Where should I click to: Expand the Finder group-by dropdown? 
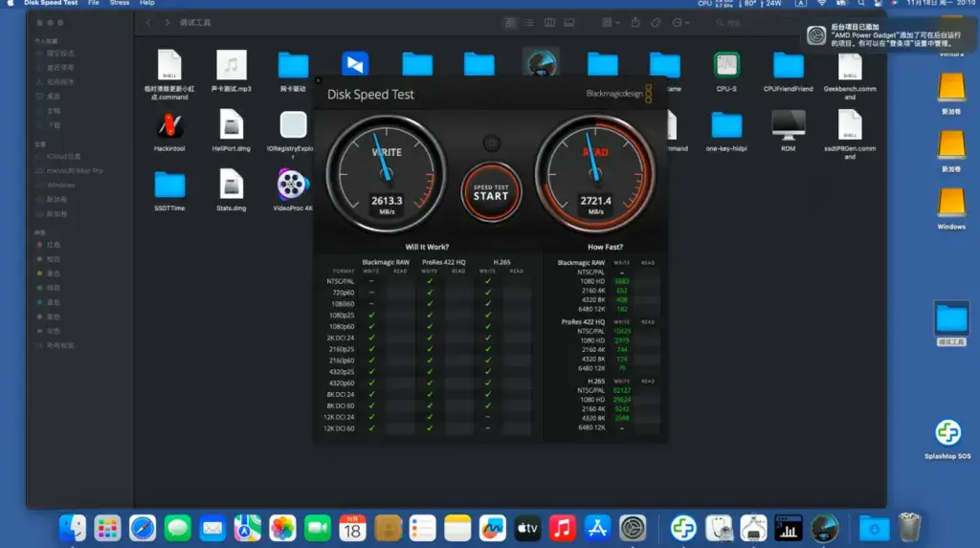click(610, 23)
